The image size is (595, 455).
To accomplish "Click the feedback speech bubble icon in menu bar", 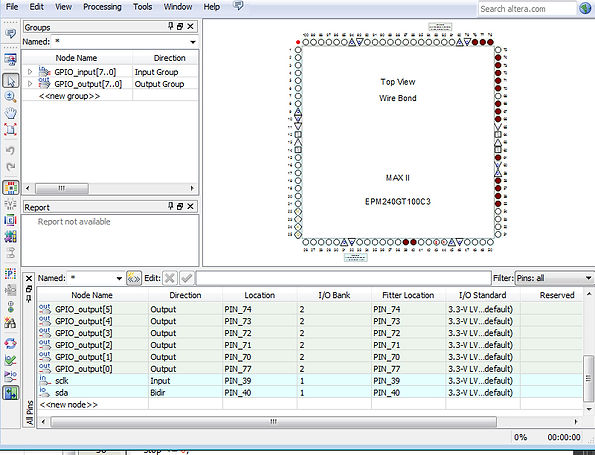I will [238, 6].
